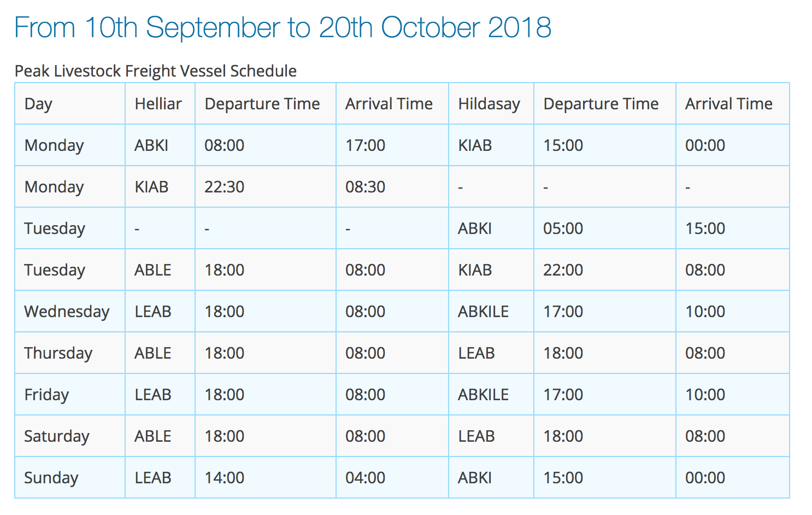Click the 'From 10th September to 20th October 2018' heading

pyautogui.click(x=283, y=28)
